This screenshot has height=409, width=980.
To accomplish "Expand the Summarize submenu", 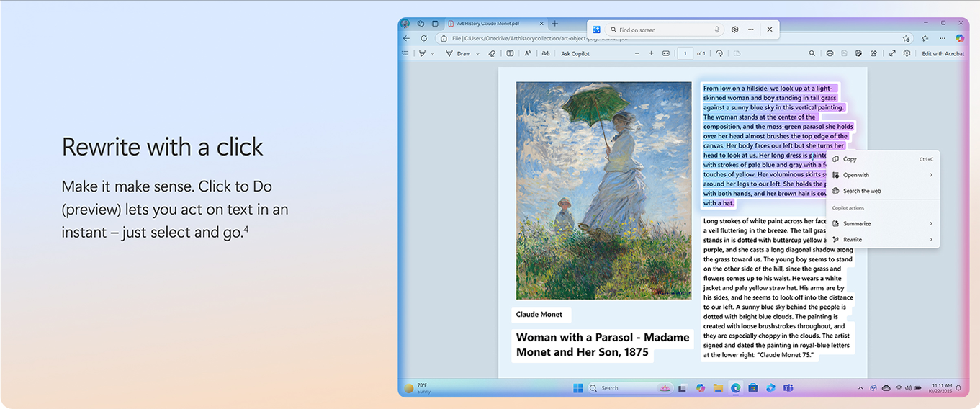I will point(930,224).
